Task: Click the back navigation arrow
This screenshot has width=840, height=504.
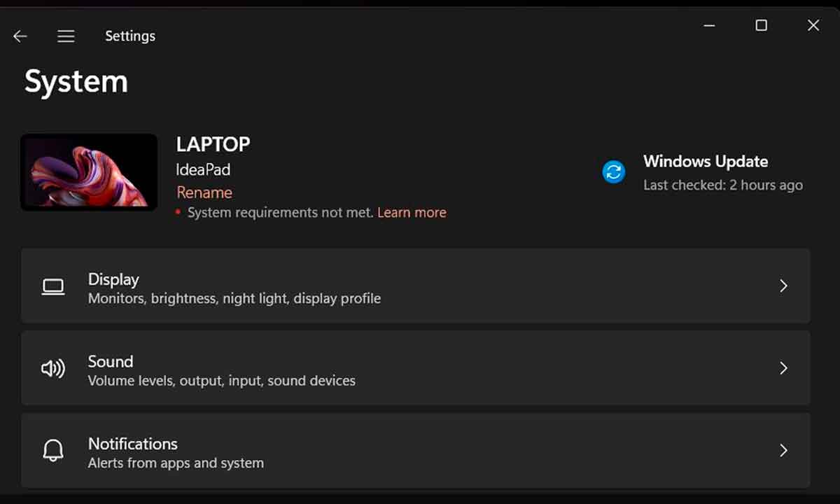Action: (20, 36)
